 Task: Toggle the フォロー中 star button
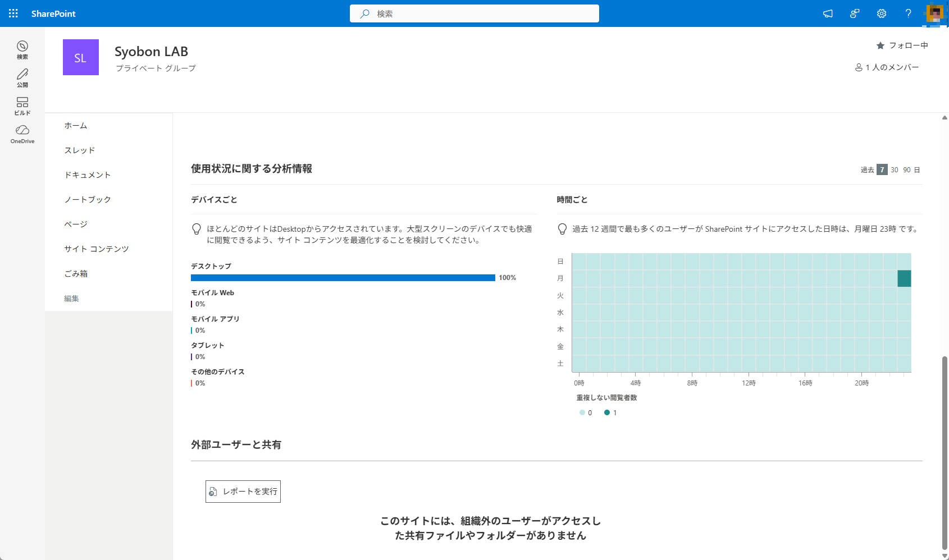pos(902,45)
